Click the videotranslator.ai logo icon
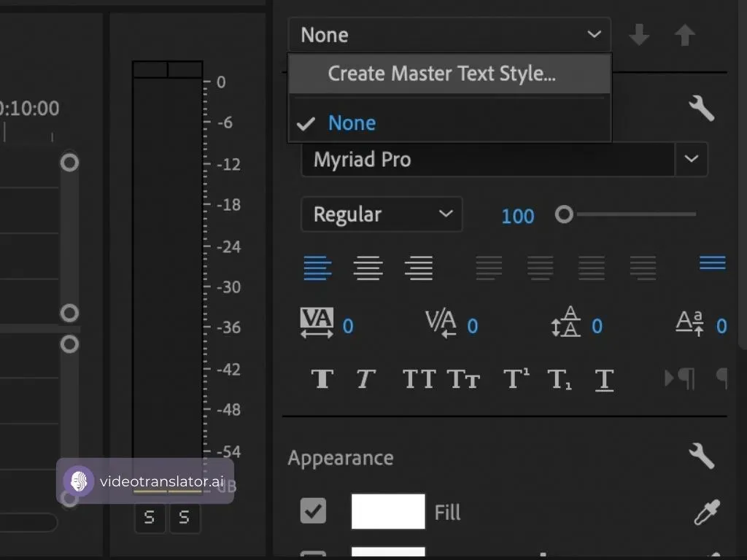 pyautogui.click(x=79, y=481)
